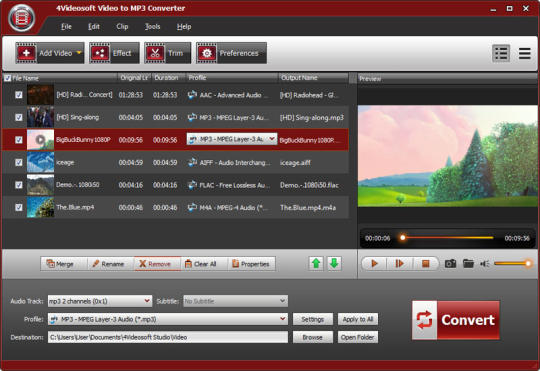540x371 pixels.
Task: Uncheck The.Blue.mp4 file checkbox
Action: (19, 207)
